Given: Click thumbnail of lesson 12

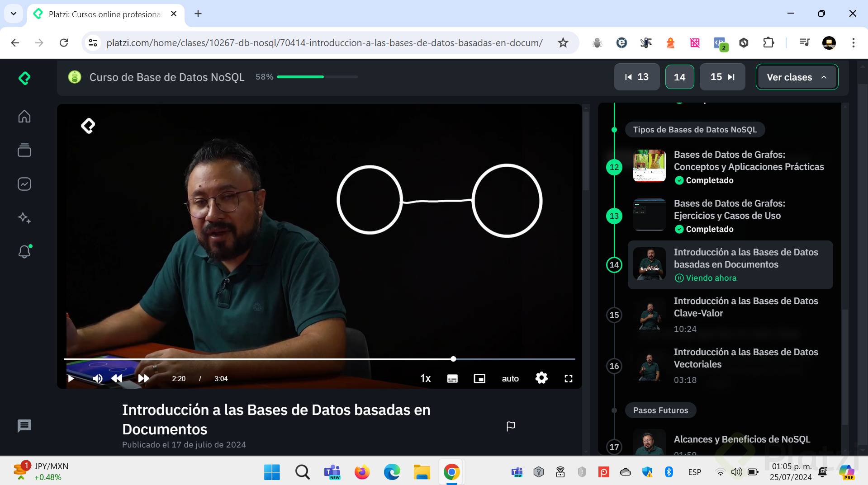Looking at the screenshot, I should [649, 166].
